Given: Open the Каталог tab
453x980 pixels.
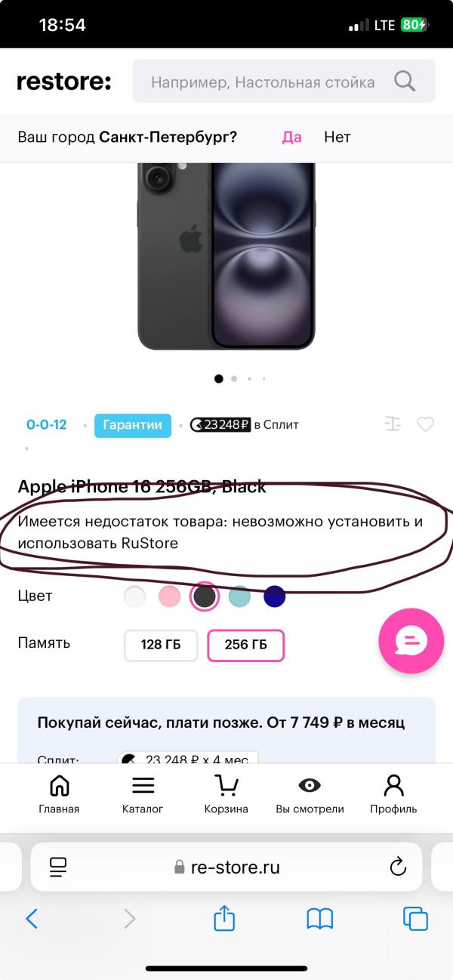Looking at the screenshot, I should 143,794.
